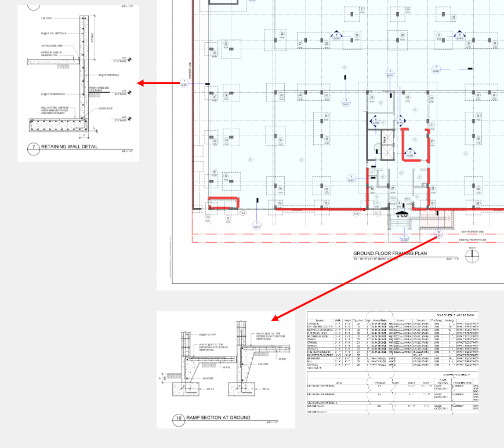The height and width of the screenshot is (448, 504).
Task: Click the detail callout bubble on the left property line
Action: (x=184, y=82)
